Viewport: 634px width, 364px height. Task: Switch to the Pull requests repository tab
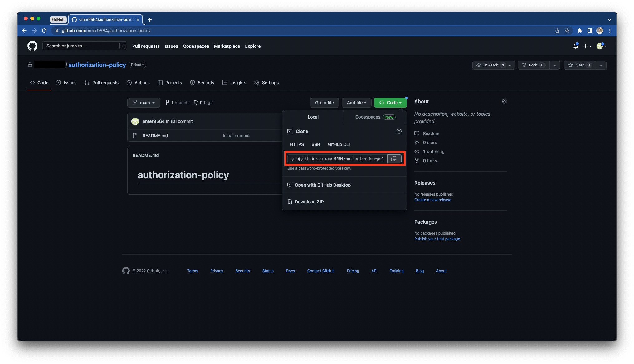(105, 83)
